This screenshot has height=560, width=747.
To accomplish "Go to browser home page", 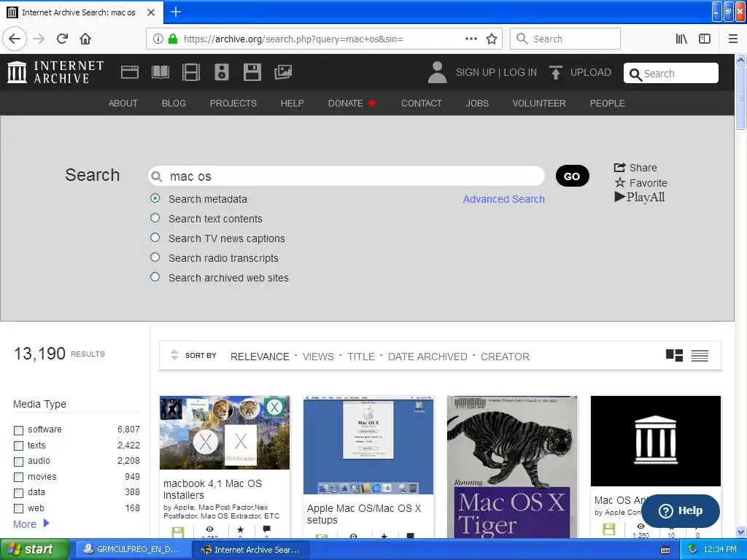I will point(85,39).
